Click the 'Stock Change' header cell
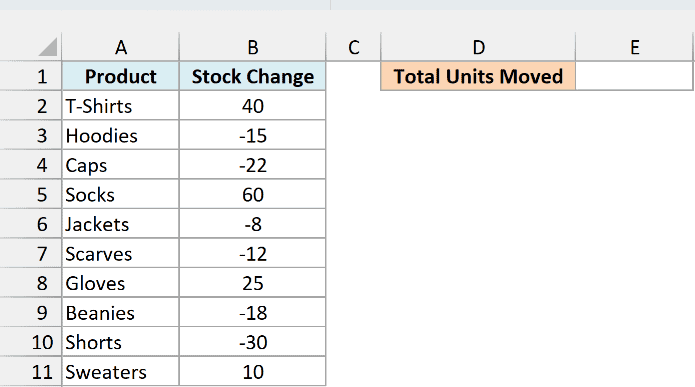 coord(253,76)
